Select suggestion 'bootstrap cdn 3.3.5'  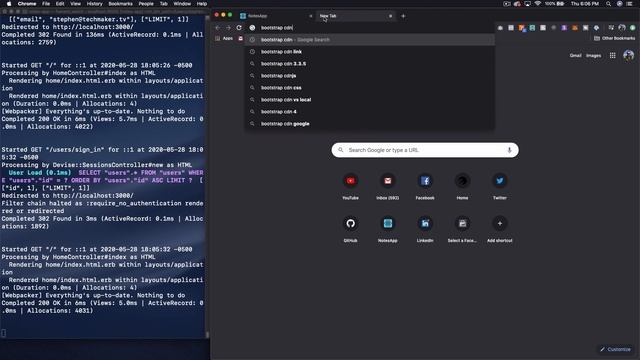pyautogui.click(x=370, y=64)
